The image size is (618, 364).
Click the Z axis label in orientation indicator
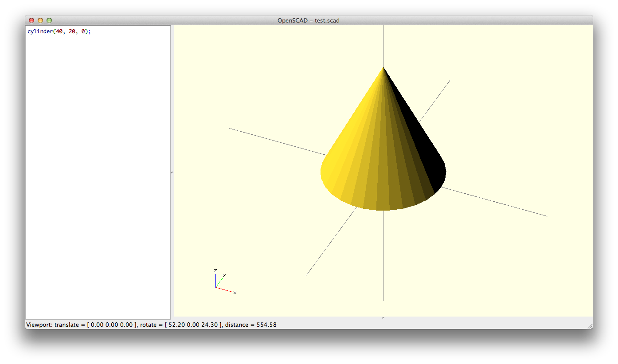[x=215, y=270]
